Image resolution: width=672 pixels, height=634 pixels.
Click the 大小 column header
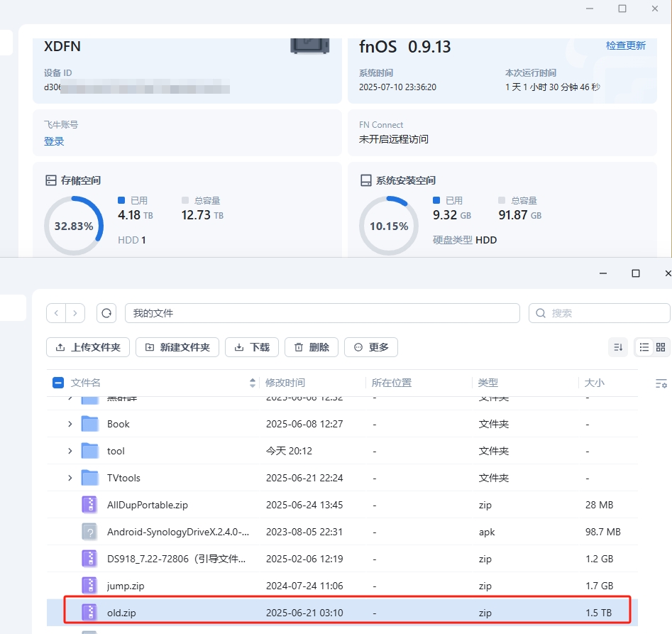point(595,383)
